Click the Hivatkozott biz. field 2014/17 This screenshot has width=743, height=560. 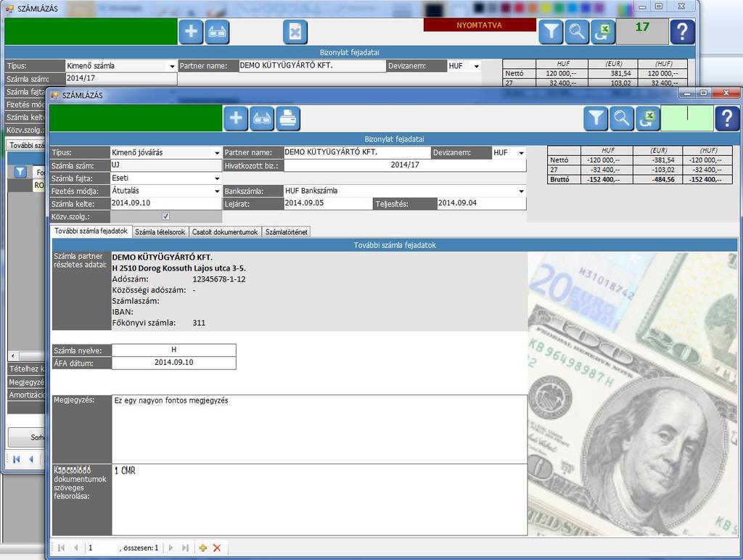405,165
